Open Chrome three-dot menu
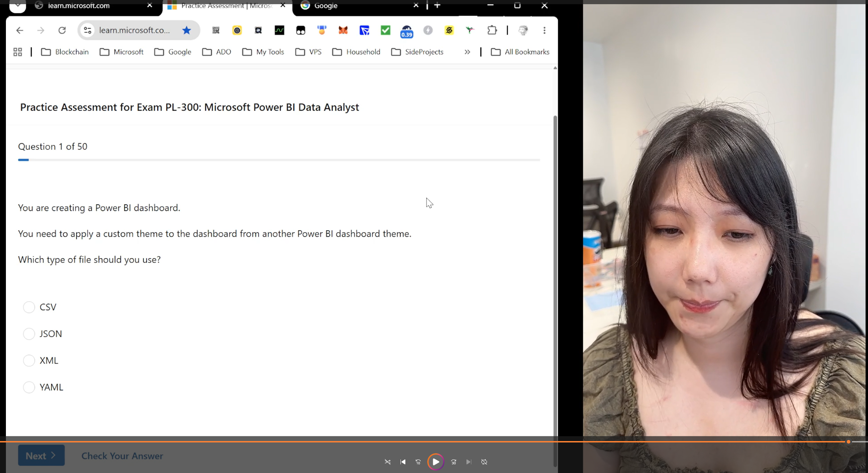This screenshot has width=868, height=473. [544, 31]
